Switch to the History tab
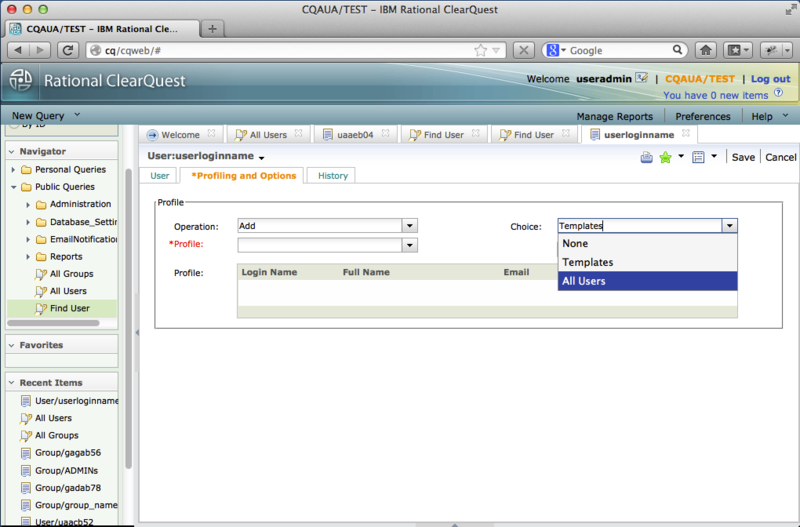 click(x=333, y=175)
